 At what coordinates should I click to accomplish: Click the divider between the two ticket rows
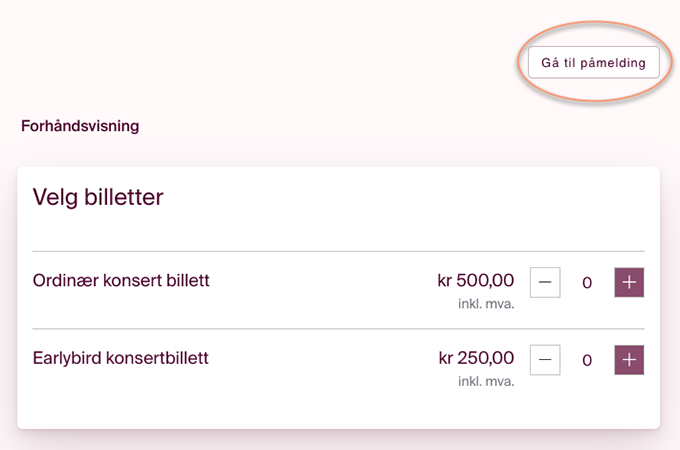click(x=338, y=328)
